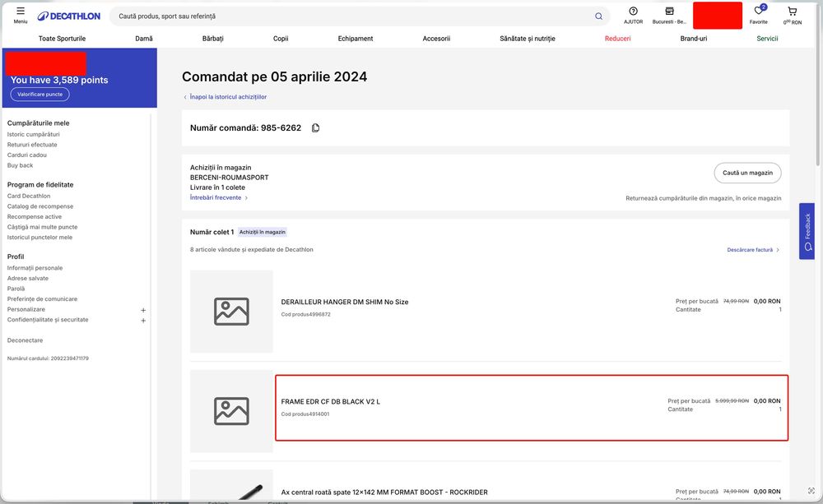Open Istoric cumpărături in sidebar
The image size is (823, 504).
click(x=33, y=134)
